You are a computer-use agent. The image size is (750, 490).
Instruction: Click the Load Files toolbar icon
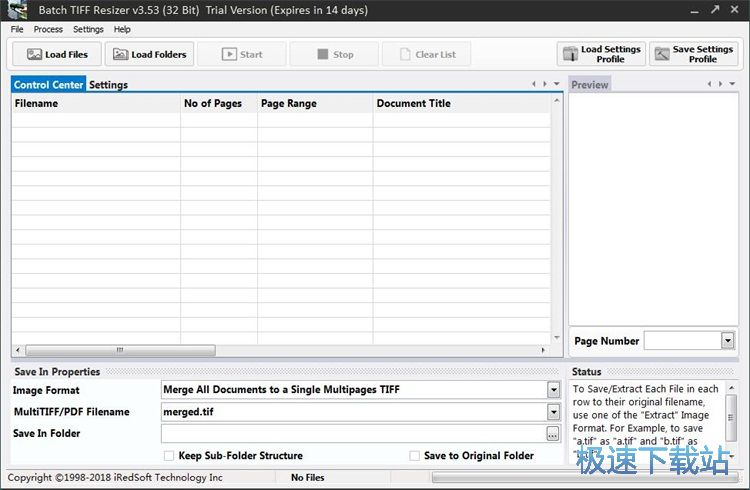34,55
